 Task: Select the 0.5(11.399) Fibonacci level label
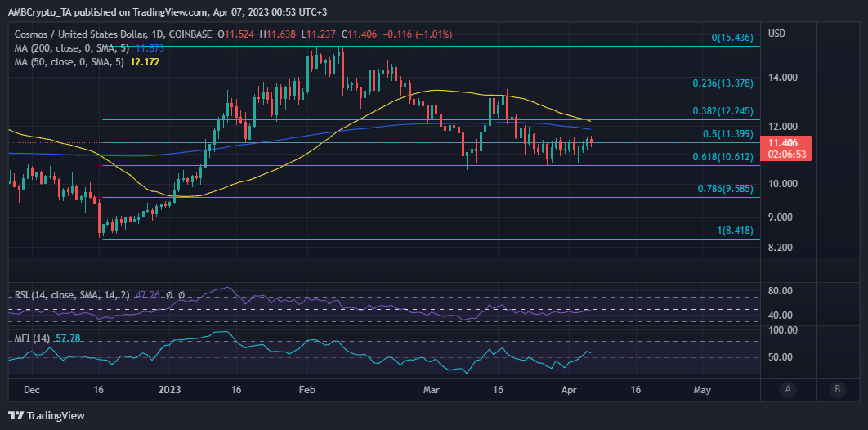729,133
